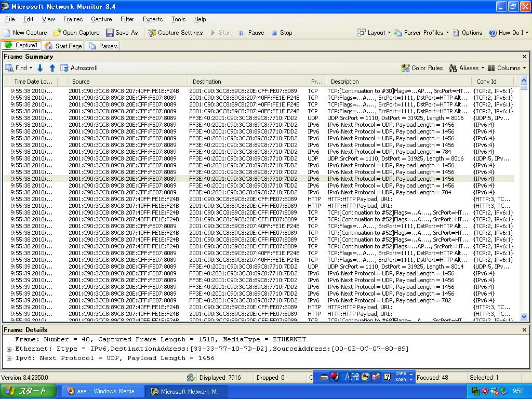532x399 pixels.
Task: Open Color Rules
Action: coord(422,68)
